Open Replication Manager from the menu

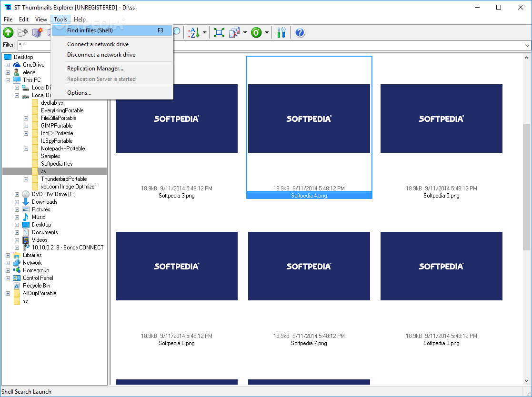click(x=112, y=69)
